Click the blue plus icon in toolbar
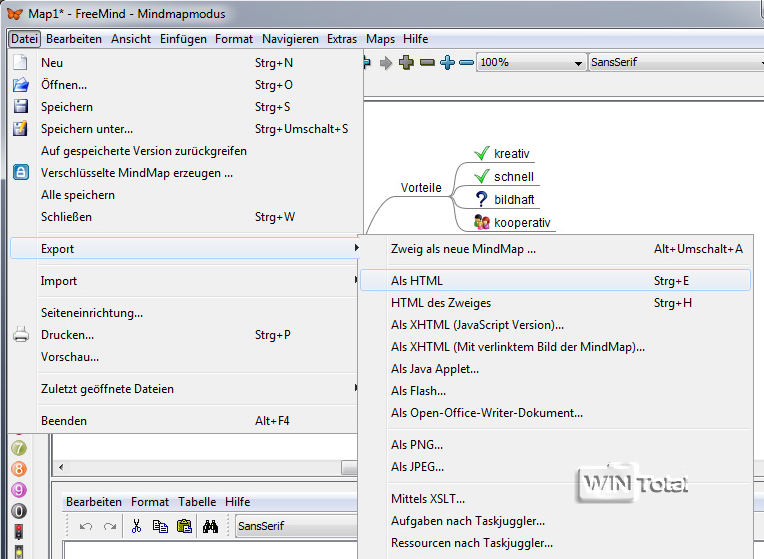 point(447,62)
